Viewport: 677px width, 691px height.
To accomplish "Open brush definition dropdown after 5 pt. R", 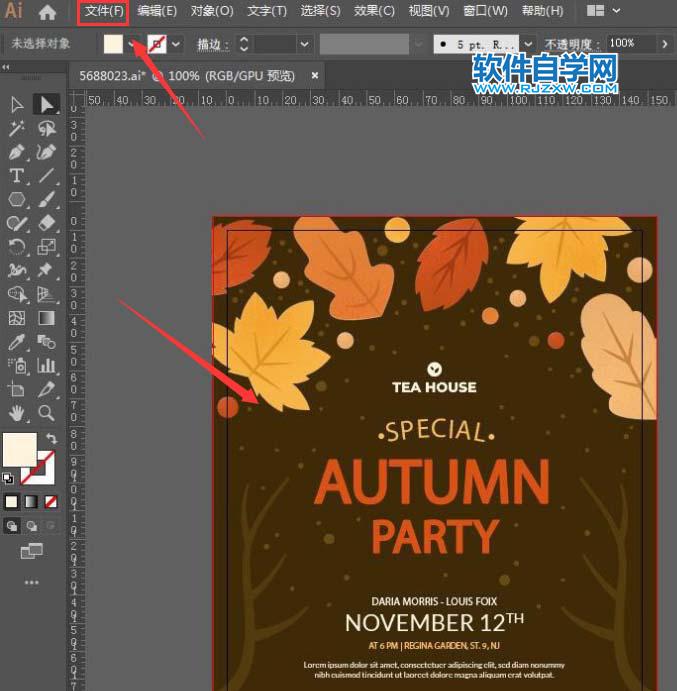I will point(528,44).
